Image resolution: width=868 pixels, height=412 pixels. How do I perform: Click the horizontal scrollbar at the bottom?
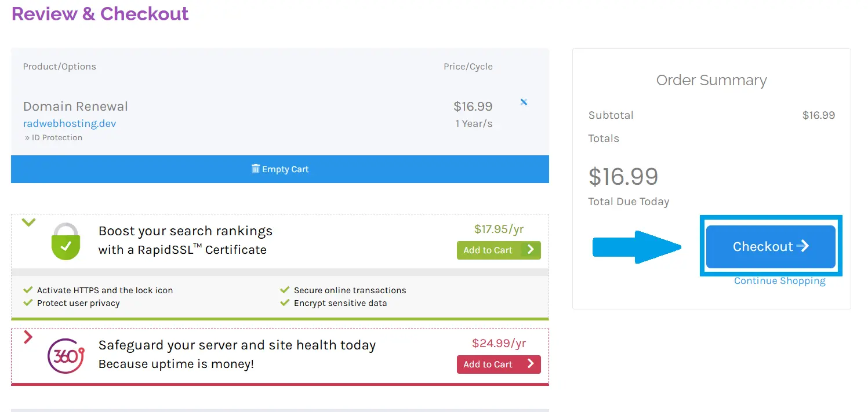pos(280,409)
